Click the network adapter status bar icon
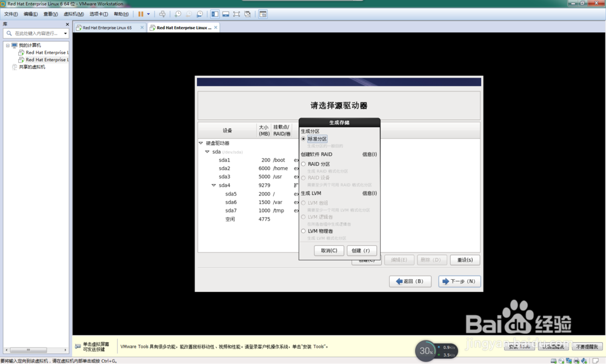Image resolution: width=606 pixels, height=364 pixels. pyautogui.click(x=569, y=361)
